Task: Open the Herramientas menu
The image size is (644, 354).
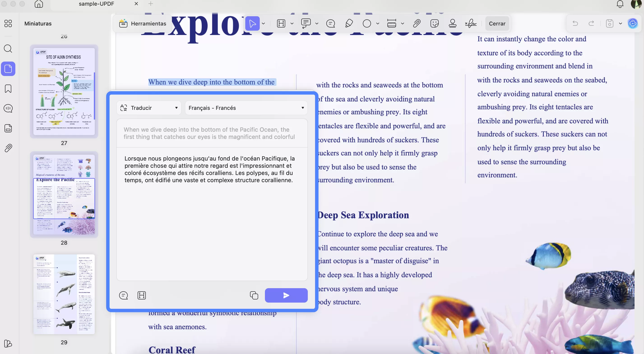Action: (x=143, y=23)
